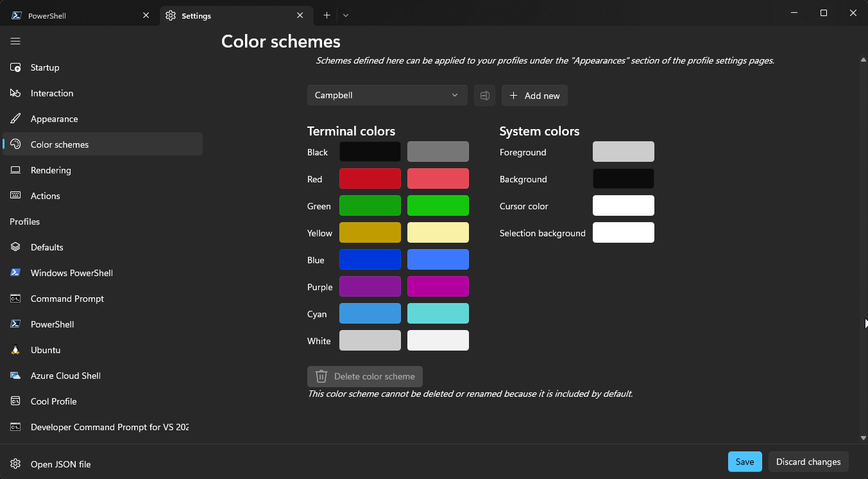
Task: Open the Rendering settings page
Action: pos(103,170)
